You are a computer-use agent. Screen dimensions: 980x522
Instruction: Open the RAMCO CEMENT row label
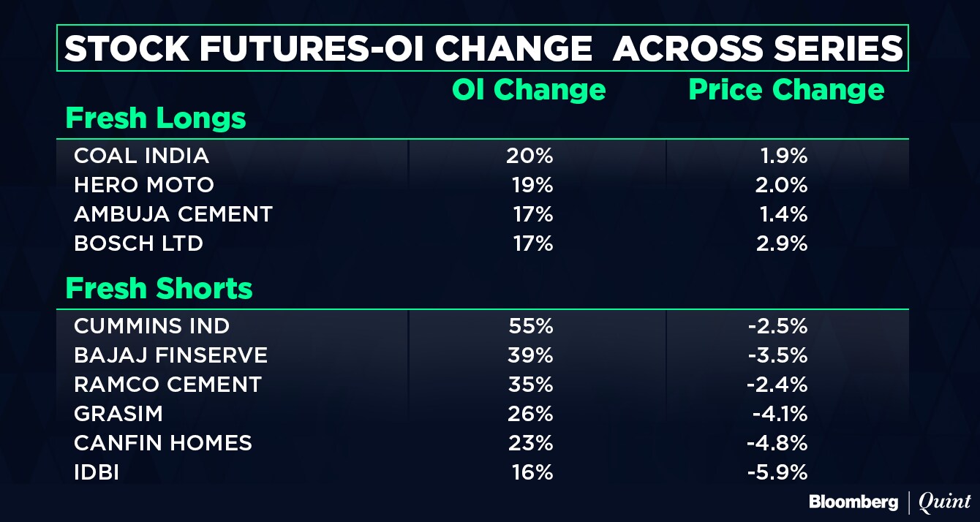[167, 385]
